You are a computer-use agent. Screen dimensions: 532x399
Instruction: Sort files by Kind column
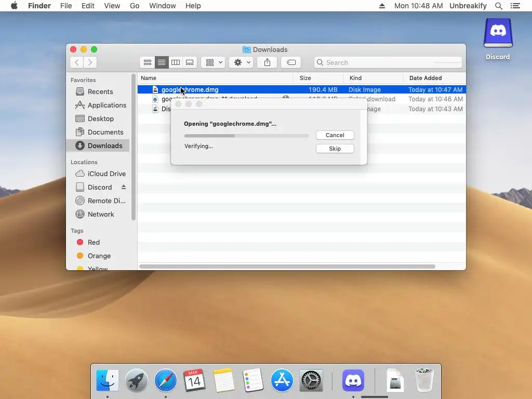pos(374,78)
